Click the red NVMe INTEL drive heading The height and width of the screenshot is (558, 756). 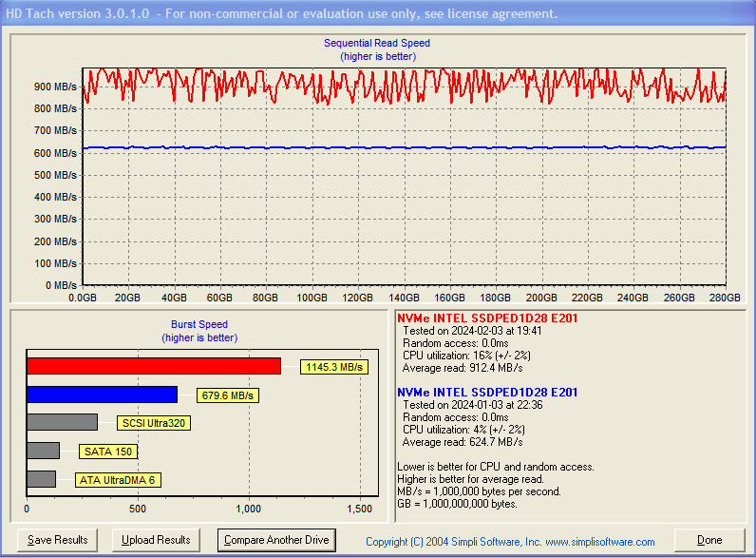487,318
